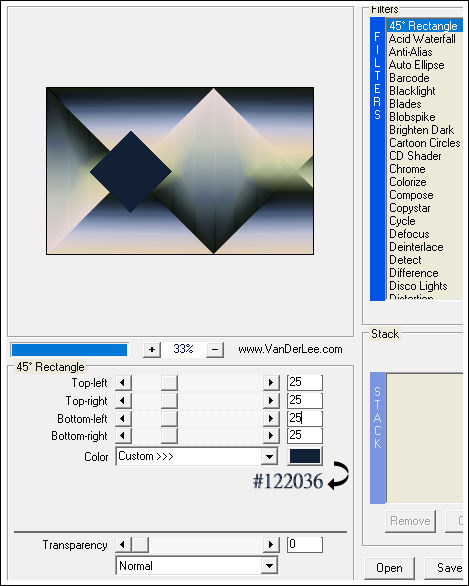Click the Bottom-left slider thumb

(x=169, y=418)
